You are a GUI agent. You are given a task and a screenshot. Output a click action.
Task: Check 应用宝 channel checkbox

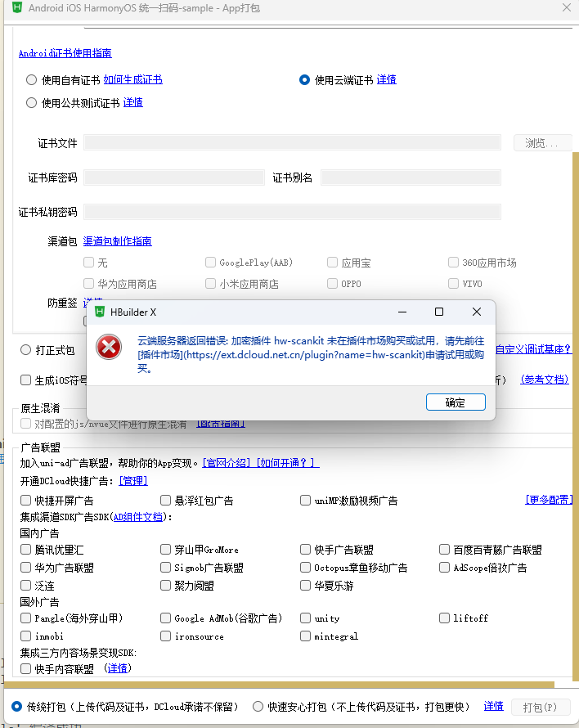point(332,263)
